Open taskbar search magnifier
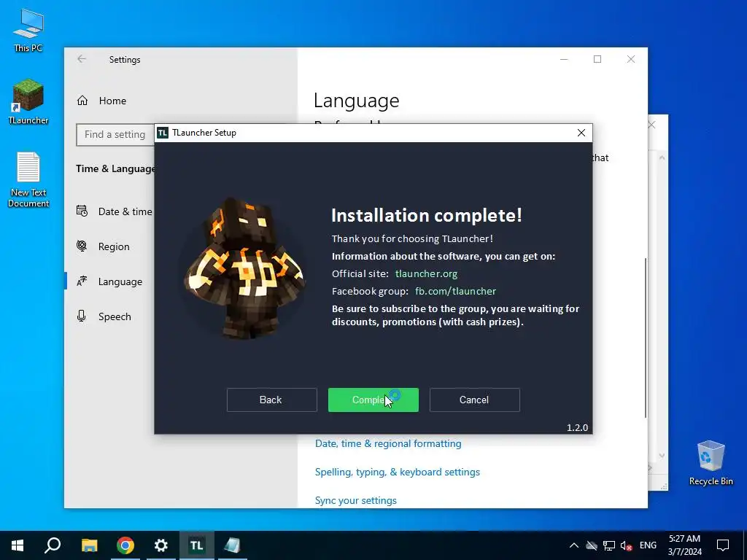The height and width of the screenshot is (560, 747). tap(53, 545)
